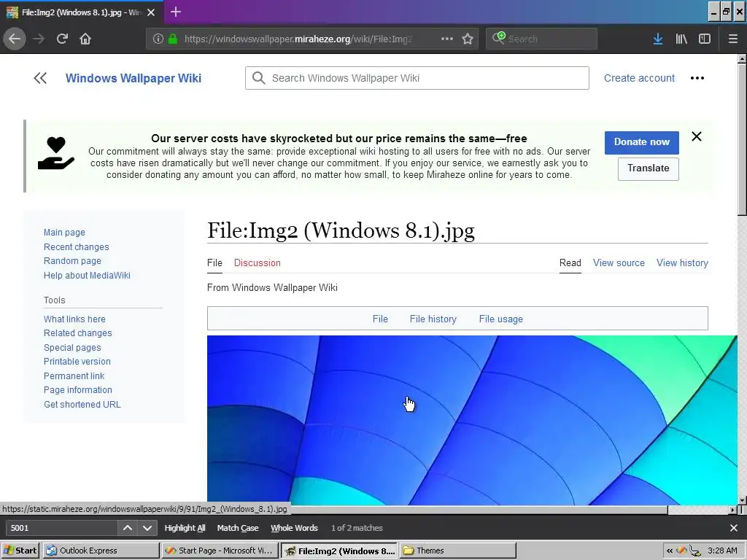Open Random page link
This screenshot has height=560, width=747.
72,261
